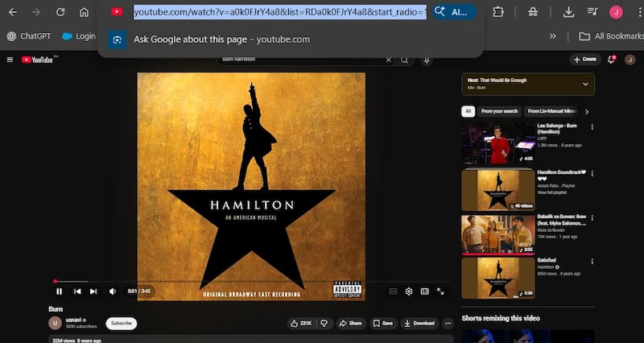
Task: Open the Lea Salonga - Burn video thumbnail
Action: (x=498, y=144)
